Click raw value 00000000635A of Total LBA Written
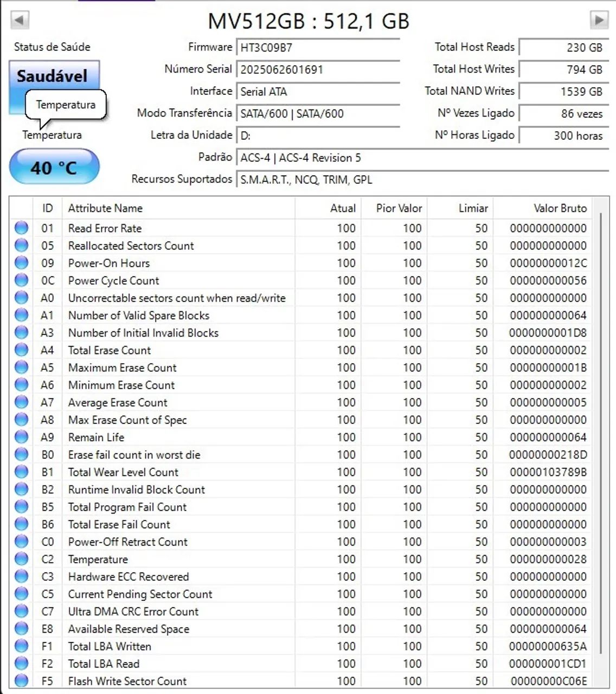 pyautogui.click(x=548, y=646)
